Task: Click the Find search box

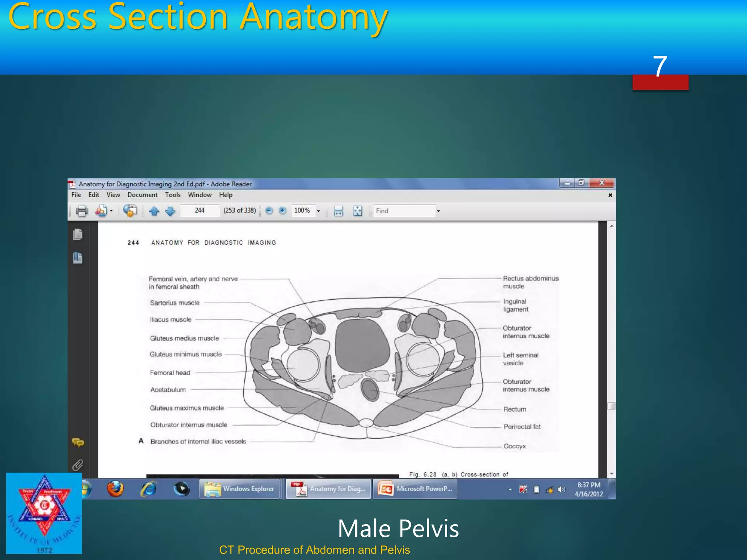Action: 405,211
